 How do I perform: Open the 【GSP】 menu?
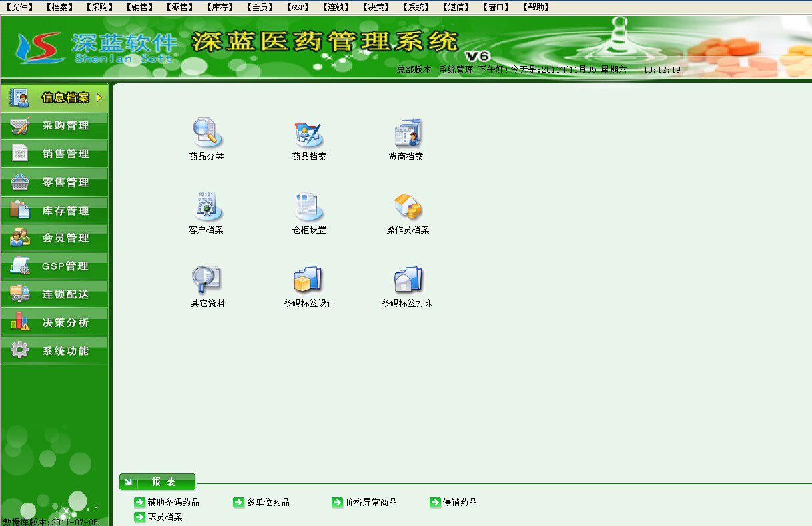pos(297,7)
